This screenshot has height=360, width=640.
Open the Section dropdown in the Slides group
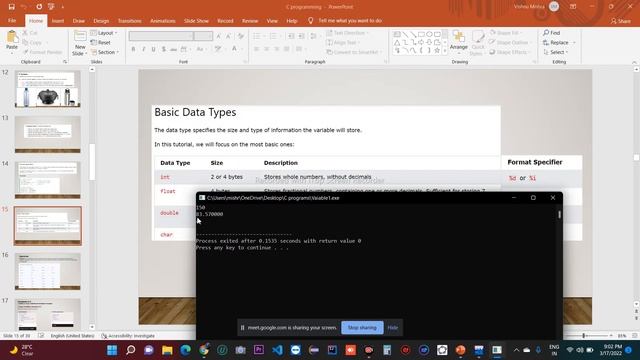[x=105, y=52]
